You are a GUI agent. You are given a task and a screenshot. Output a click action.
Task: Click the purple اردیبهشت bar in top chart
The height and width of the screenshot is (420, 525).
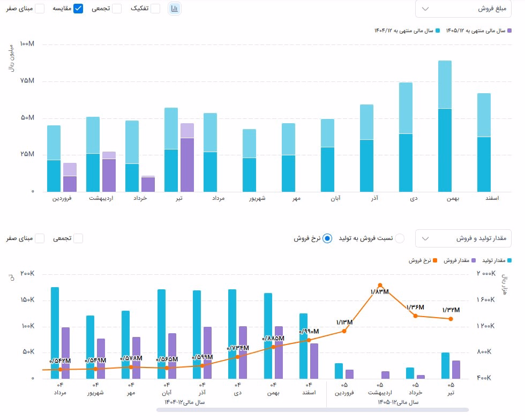109,172
